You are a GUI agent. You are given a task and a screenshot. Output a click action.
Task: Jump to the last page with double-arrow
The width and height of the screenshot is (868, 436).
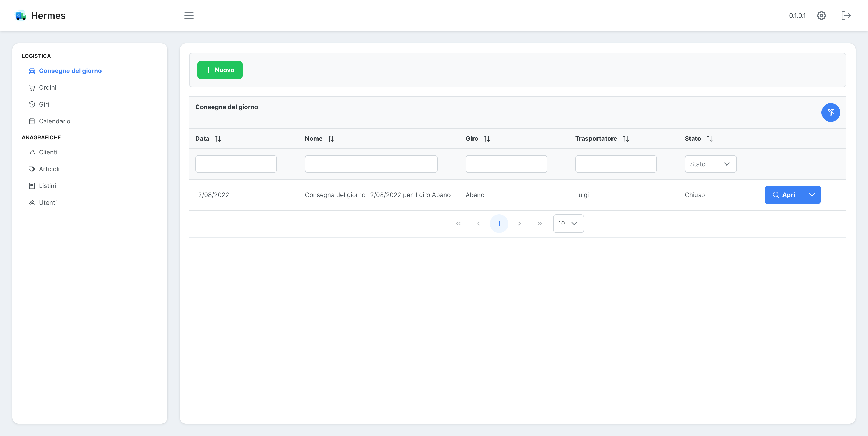tap(539, 224)
